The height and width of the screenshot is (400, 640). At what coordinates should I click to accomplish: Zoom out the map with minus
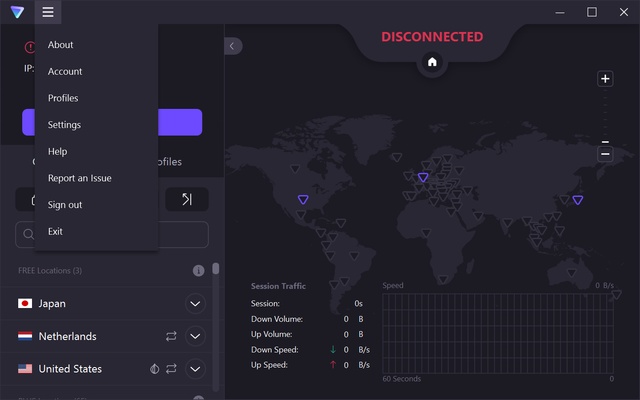click(605, 154)
